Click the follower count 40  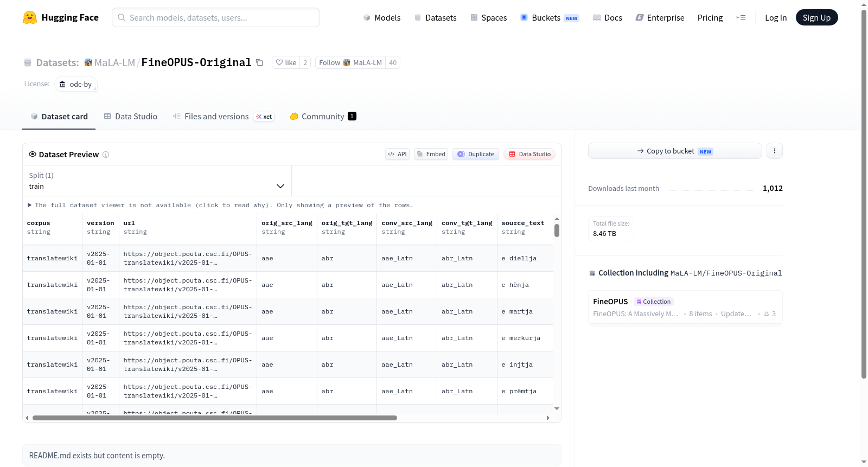[393, 63]
